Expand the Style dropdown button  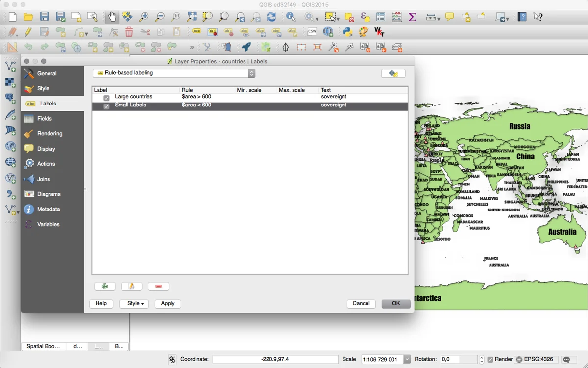(135, 304)
